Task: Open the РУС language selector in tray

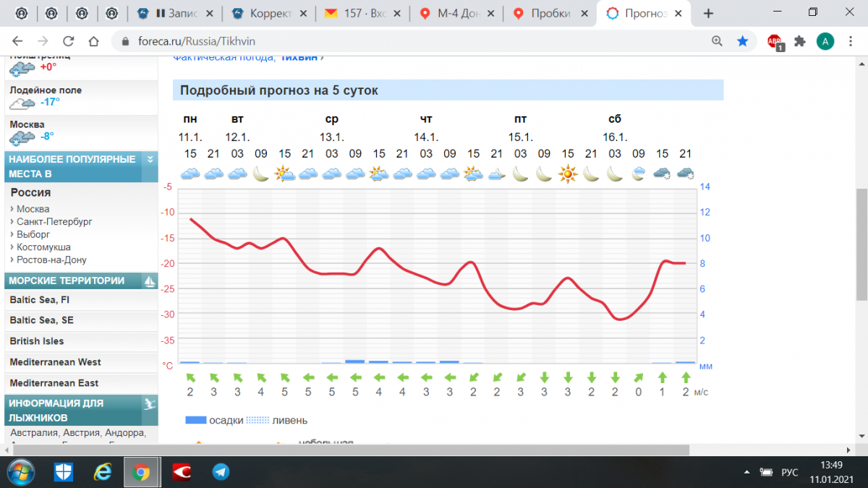Action: pyautogui.click(x=789, y=473)
